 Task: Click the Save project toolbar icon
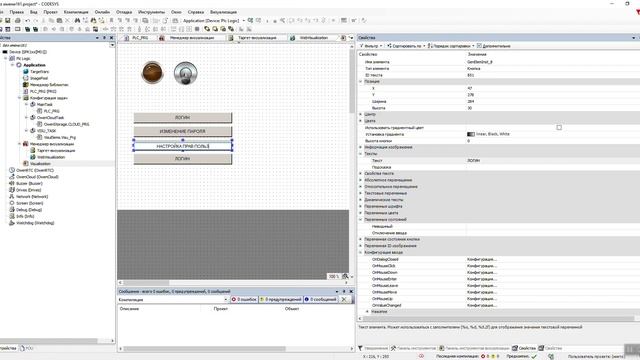[7, 20]
